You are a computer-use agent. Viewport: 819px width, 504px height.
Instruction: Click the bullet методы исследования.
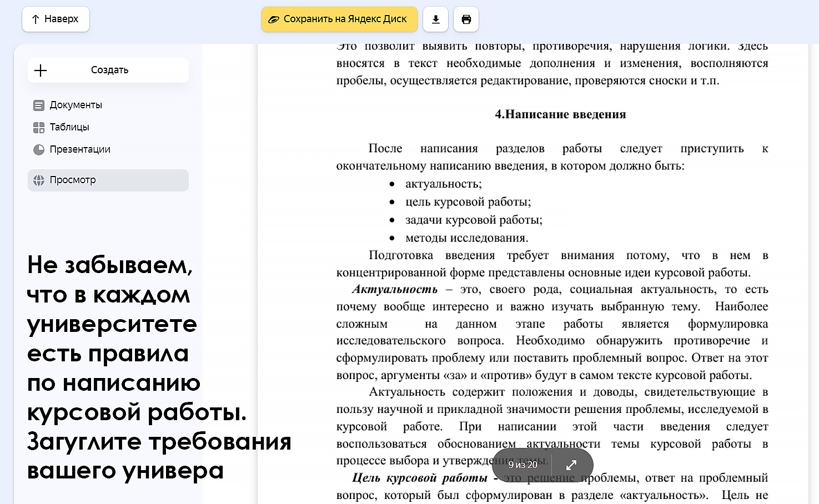[x=467, y=238]
